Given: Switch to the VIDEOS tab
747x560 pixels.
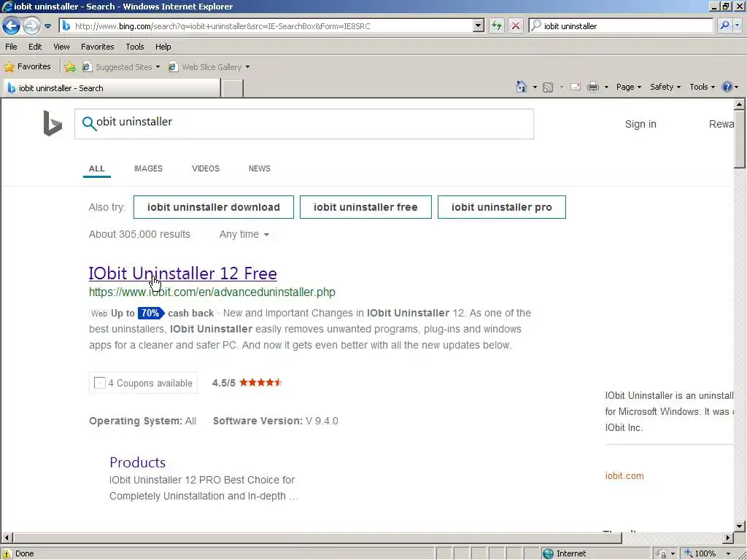Looking at the screenshot, I should click(x=206, y=168).
